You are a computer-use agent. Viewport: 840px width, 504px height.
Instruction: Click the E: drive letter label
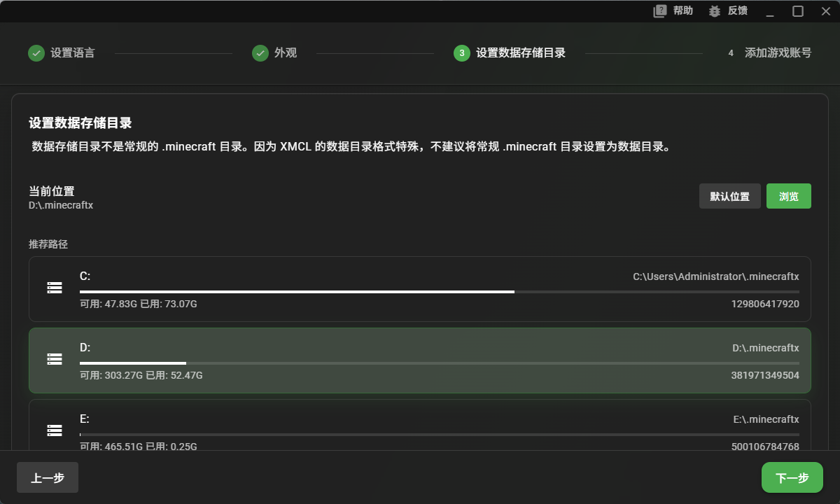[x=85, y=419]
